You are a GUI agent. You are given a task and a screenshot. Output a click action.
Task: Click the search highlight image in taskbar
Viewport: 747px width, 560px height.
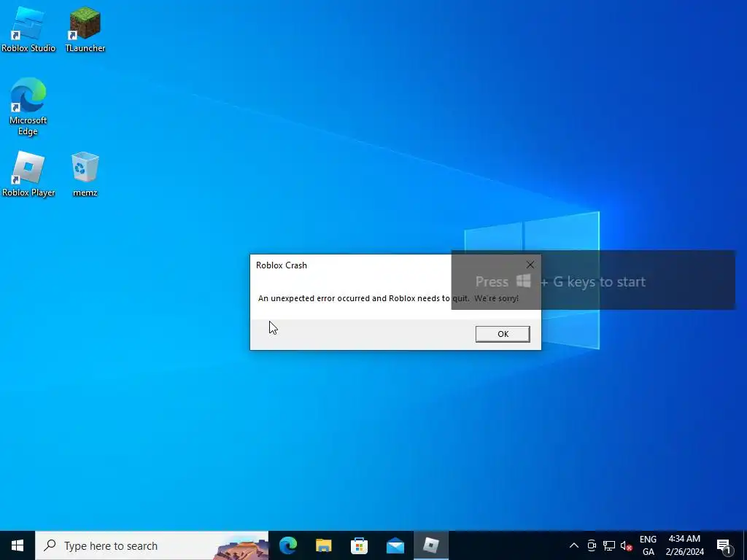click(x=241, y=548)
